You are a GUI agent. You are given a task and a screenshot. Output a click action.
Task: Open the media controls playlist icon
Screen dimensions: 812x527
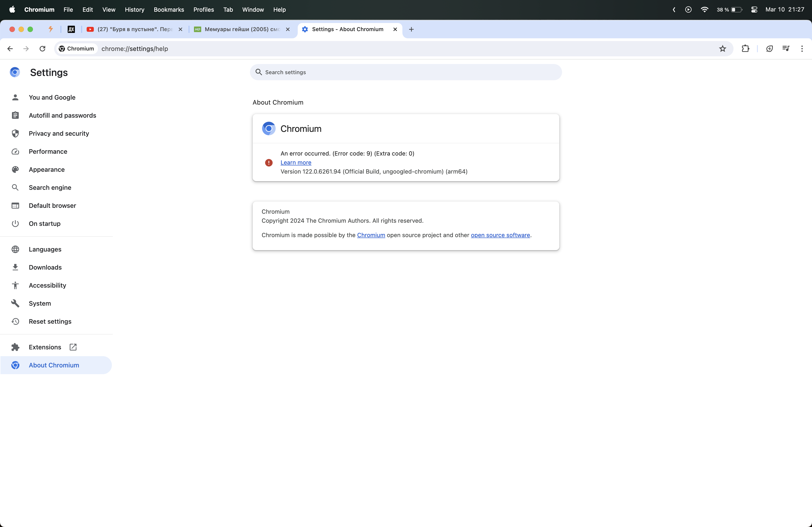pos(786,49)
